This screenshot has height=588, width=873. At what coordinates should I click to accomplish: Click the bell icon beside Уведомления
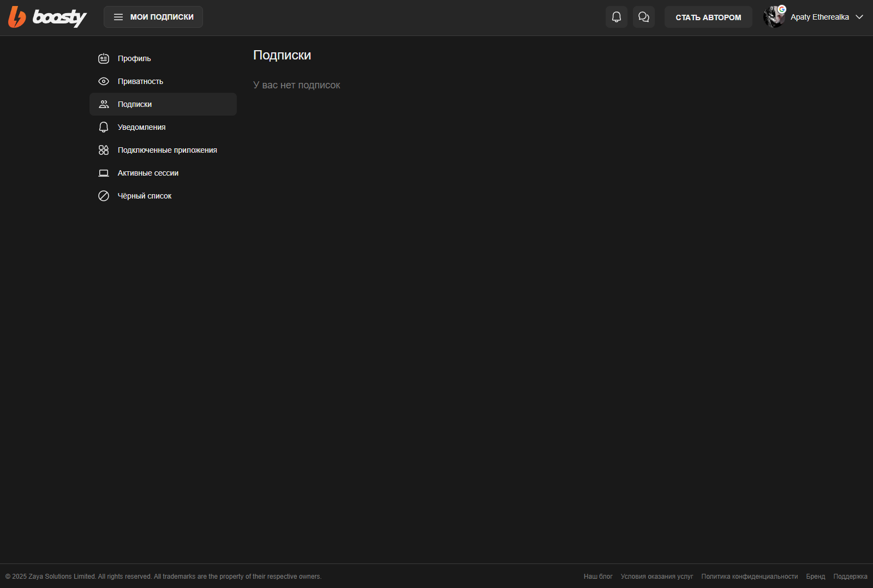(x=104, y=127)
